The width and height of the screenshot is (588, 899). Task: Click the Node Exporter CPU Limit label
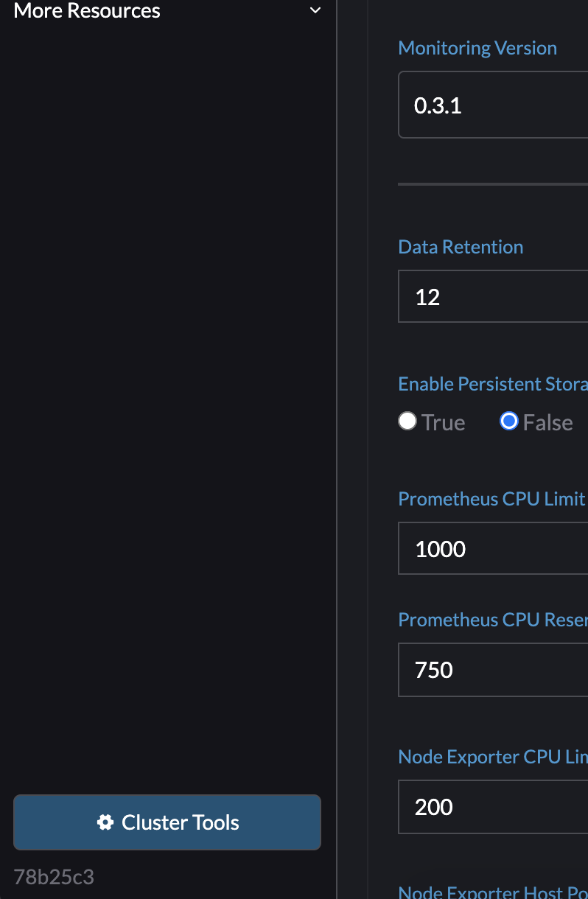[x=492, y=758]
